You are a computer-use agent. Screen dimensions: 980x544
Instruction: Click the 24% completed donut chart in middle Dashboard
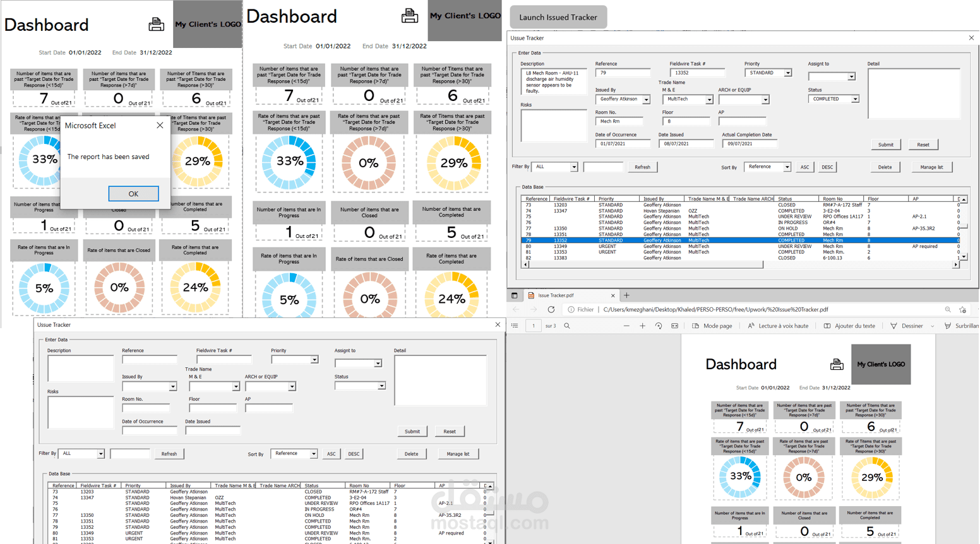(451, 298)
